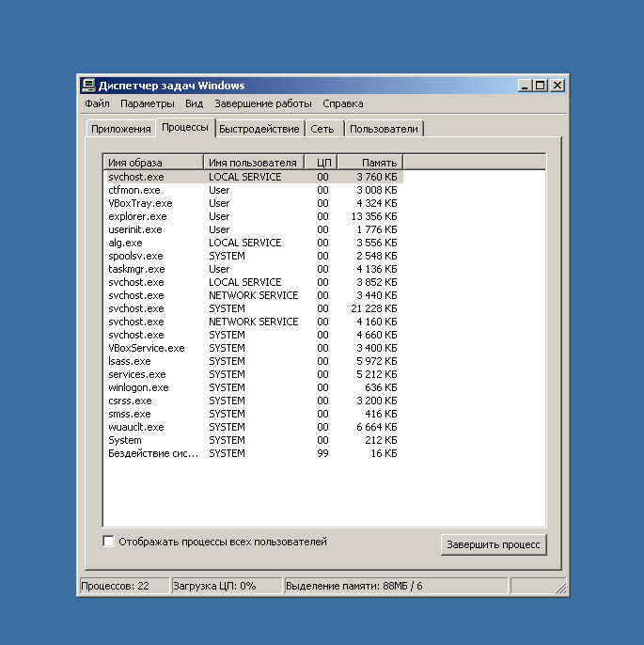The height and width of the screenshot is (645, 644).
Task: Select the Бездействие сис... process row
Action: [253, 453]
